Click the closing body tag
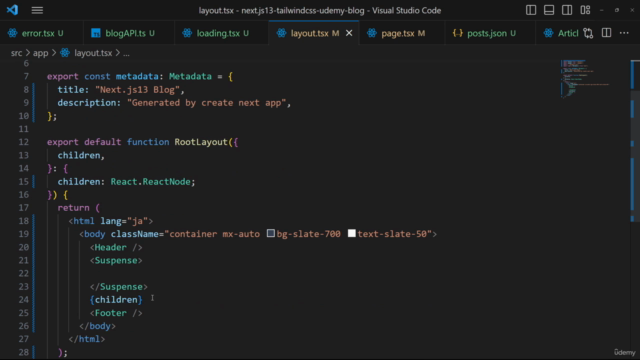The image size is (640, 360). pos(97,326)
